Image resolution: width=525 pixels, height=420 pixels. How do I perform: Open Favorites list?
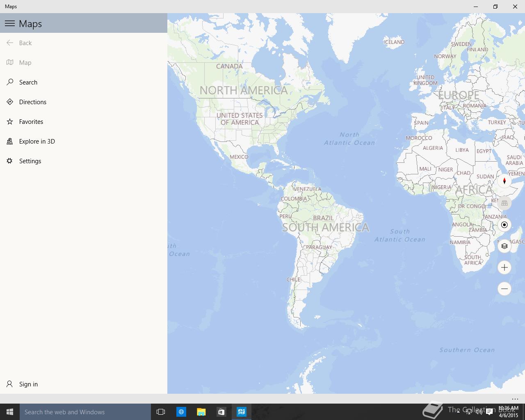[84, 121]
